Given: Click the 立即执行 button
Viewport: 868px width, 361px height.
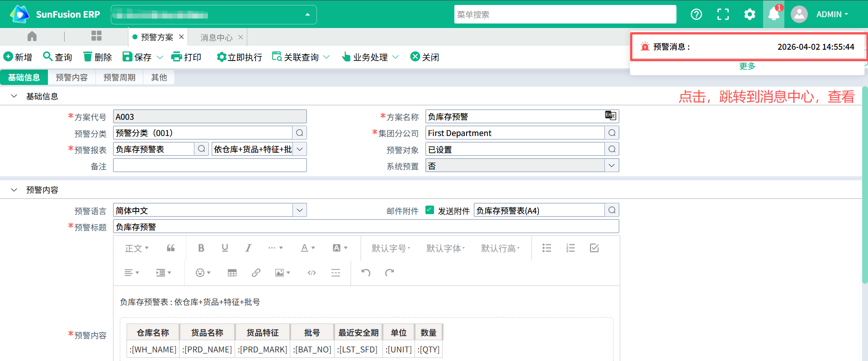Looking at the screenshot, I should click(x=240, y=57).
